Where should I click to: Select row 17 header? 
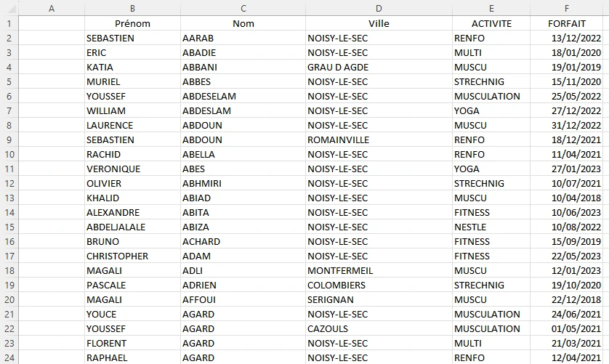(8, 256)
